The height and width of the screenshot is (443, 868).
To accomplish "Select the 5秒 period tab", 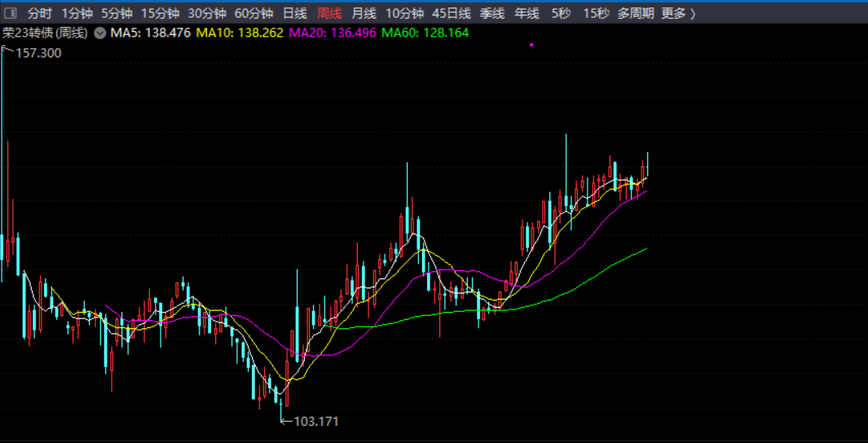I will point(561,14).
